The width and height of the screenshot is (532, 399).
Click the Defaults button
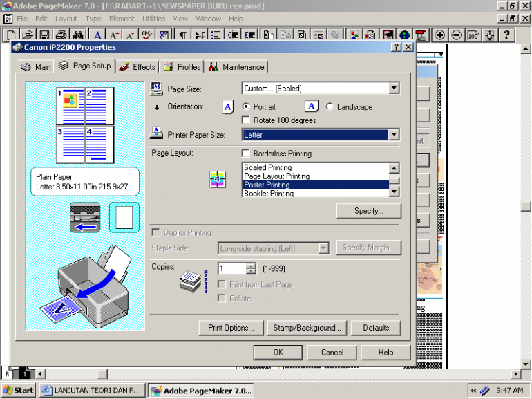click(x=376, y=328)
